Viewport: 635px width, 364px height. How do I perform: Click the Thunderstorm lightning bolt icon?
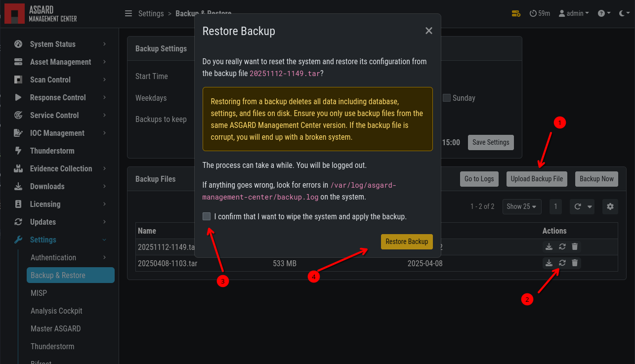coord(18,151)
